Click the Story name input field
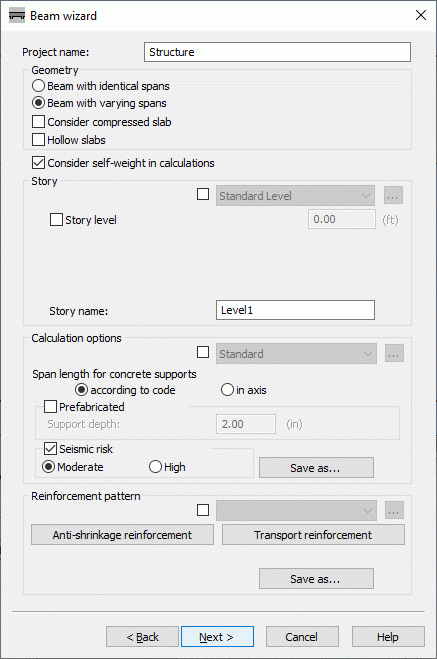The image size is (437, 659). point(295,310)
